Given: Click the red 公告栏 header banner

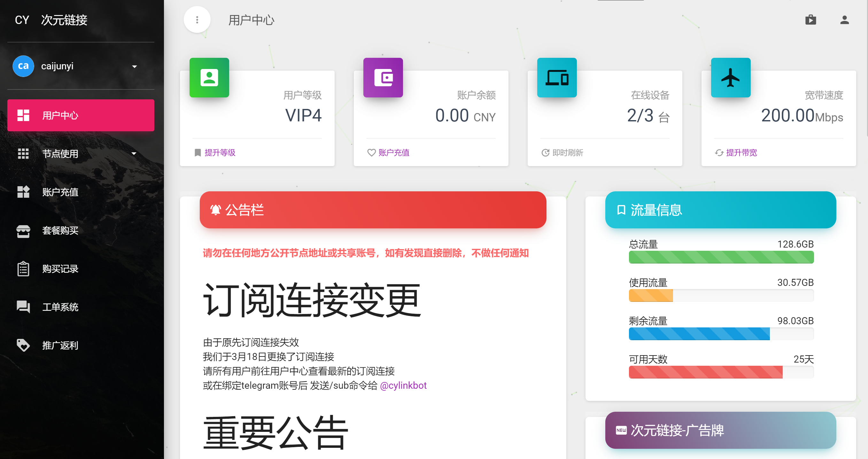Looking at the screenshot, I should (x=373, y=210).
